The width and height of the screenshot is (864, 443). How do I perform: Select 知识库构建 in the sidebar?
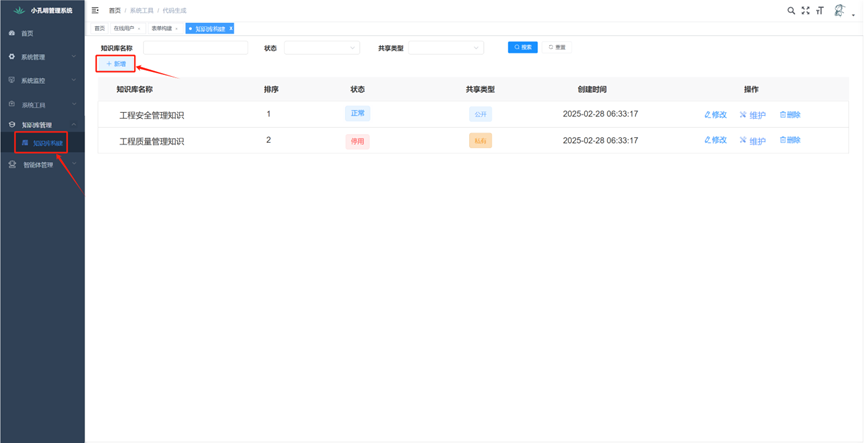pos(46,143)
